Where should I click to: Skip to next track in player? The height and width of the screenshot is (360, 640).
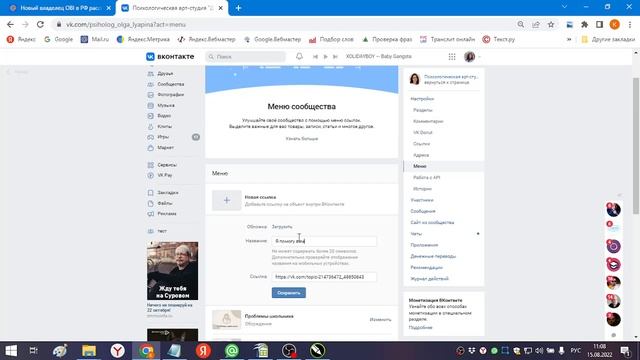335,57
